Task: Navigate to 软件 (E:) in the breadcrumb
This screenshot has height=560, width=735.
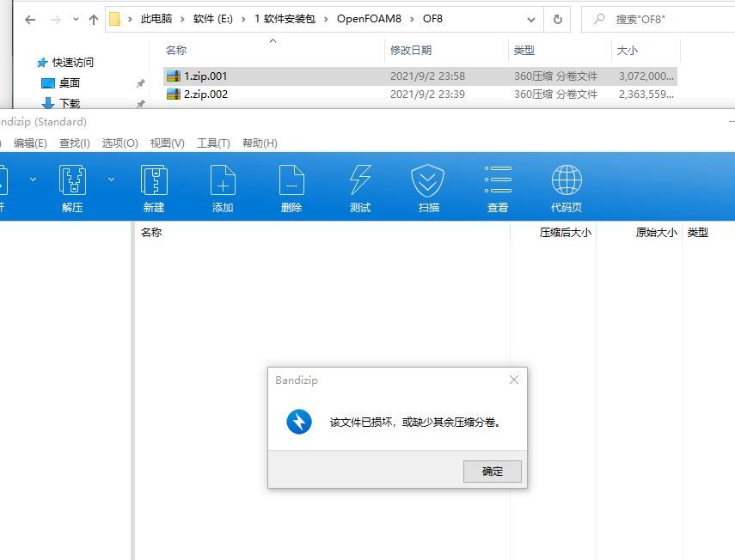Action: (x=213, y=19)
